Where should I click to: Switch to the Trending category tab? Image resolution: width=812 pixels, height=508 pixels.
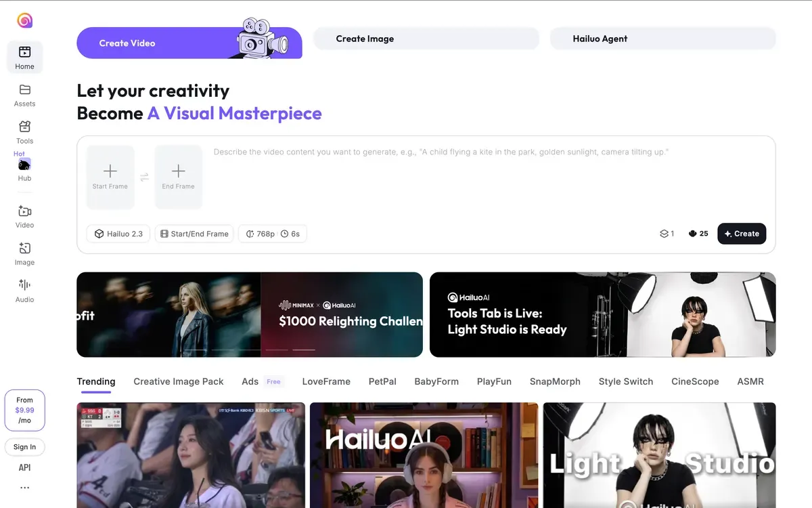(96, 381)
